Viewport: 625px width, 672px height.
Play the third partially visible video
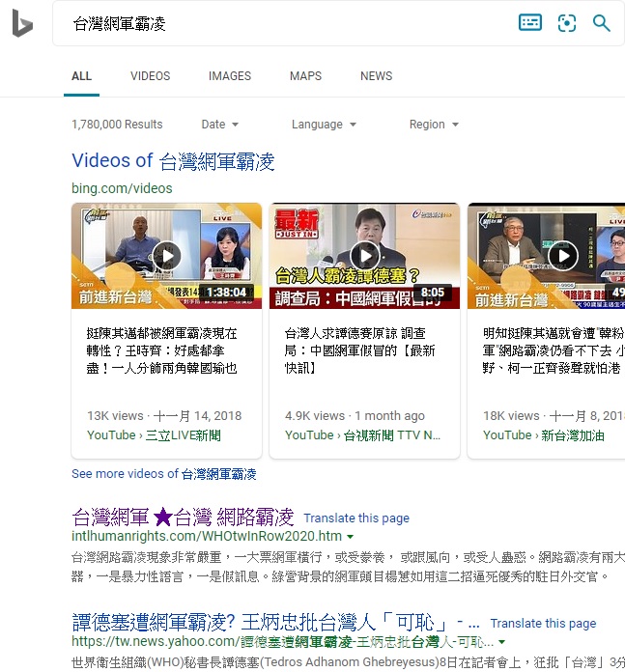click(x=563, y=256)
